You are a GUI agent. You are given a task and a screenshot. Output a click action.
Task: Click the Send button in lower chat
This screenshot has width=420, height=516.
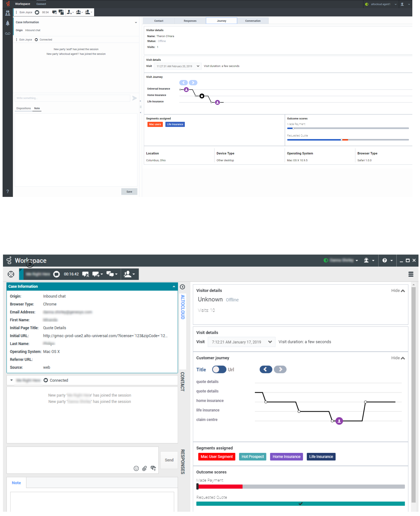tap(169, 460)
